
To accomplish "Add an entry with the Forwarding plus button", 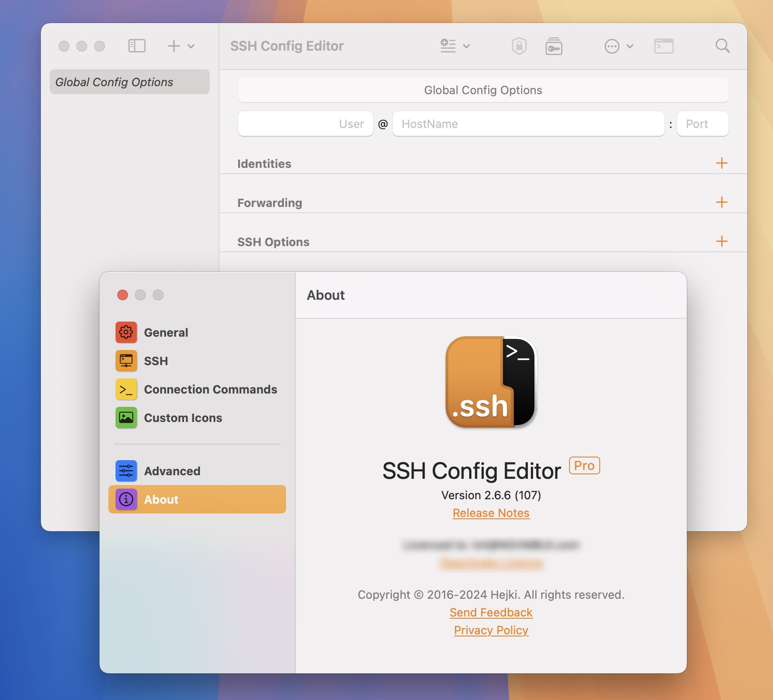I will [721, 202].
